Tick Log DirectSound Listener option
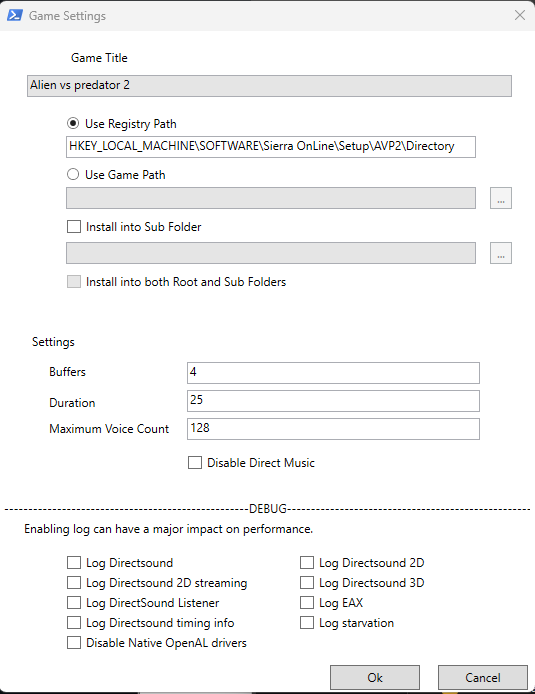Screen dimensions: 535x694 tap(74, 602)
